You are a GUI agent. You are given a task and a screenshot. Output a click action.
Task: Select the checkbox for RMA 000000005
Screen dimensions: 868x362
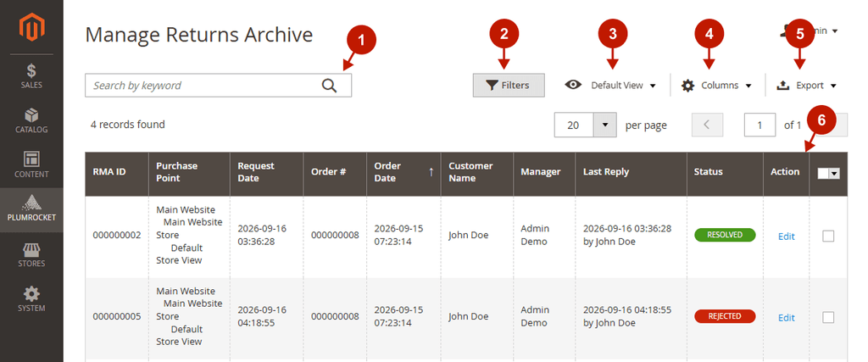(828, 317)
